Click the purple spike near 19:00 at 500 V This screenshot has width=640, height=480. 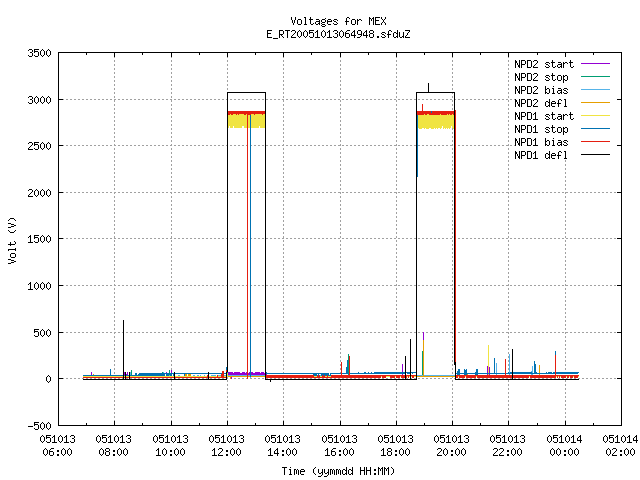(x=423, y=336)
